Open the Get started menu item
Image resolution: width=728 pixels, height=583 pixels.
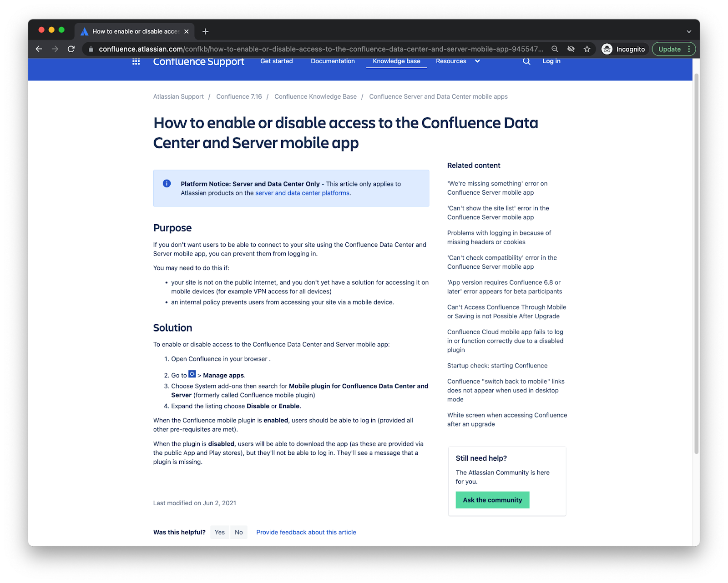pos(277,61)
